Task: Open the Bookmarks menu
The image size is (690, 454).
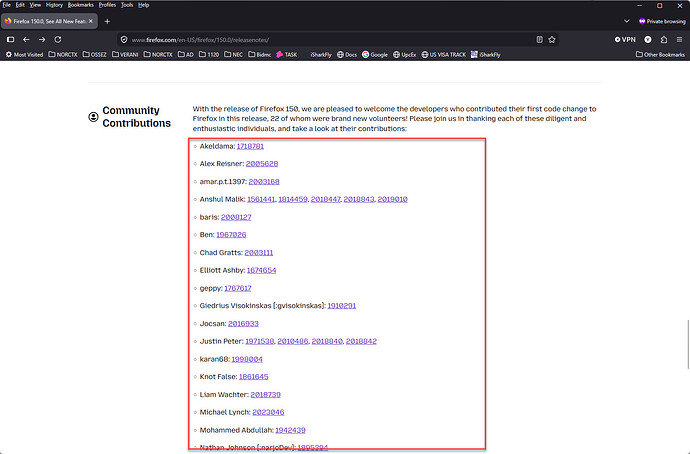Action: pyautogui.click(x=81, y=5)
